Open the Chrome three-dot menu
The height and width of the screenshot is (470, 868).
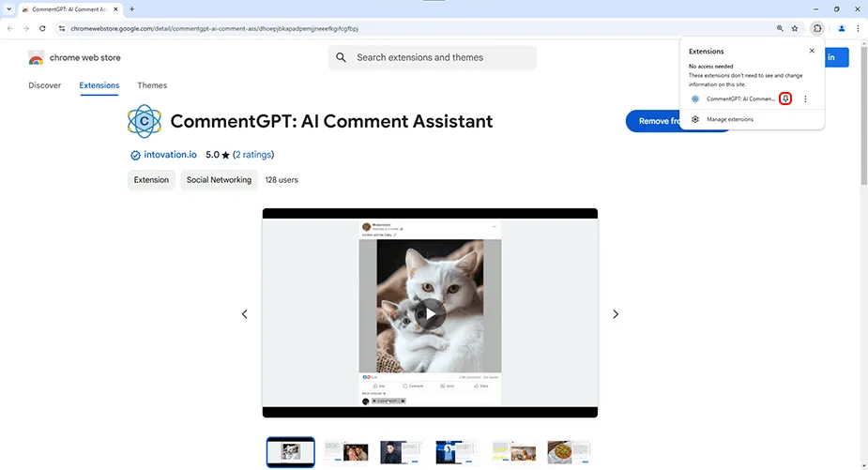pos(858,28)
